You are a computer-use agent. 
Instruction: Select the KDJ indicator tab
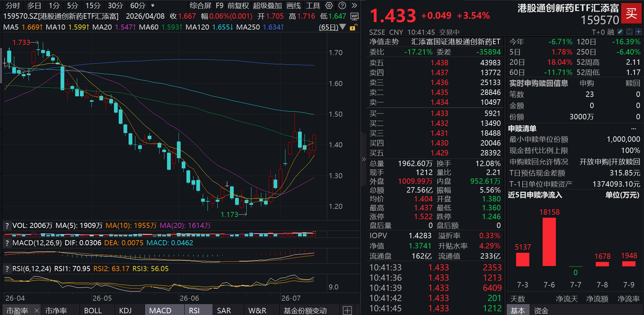click(125, 310)
